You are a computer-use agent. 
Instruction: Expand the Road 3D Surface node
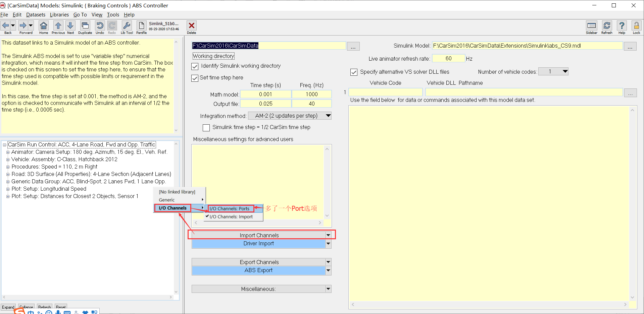coord(8,174)
